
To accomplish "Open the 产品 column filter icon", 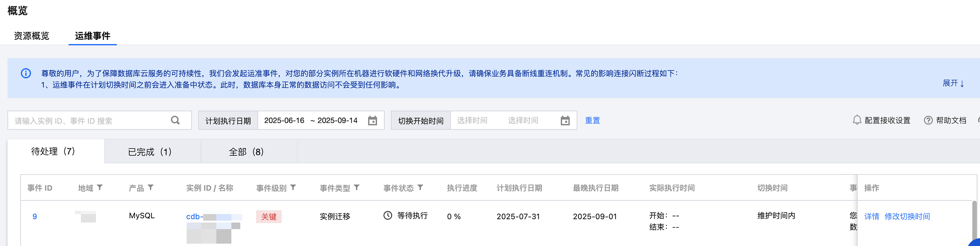I will coord(150,187).
